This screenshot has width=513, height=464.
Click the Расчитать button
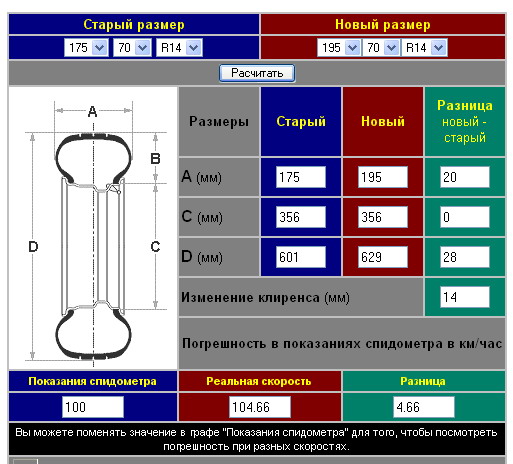coord(257,73)
